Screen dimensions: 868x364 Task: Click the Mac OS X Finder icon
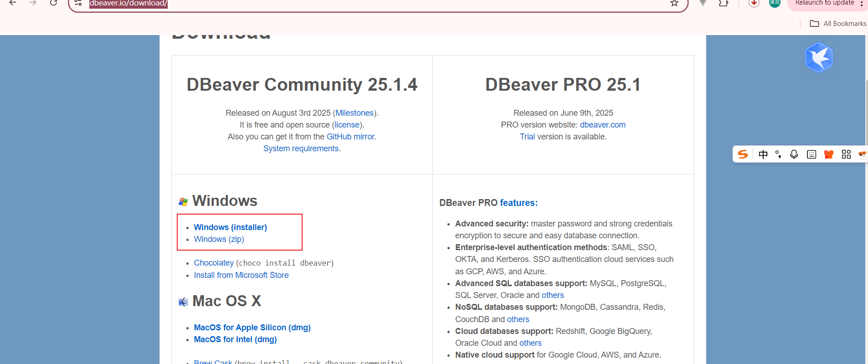point(183,302)
